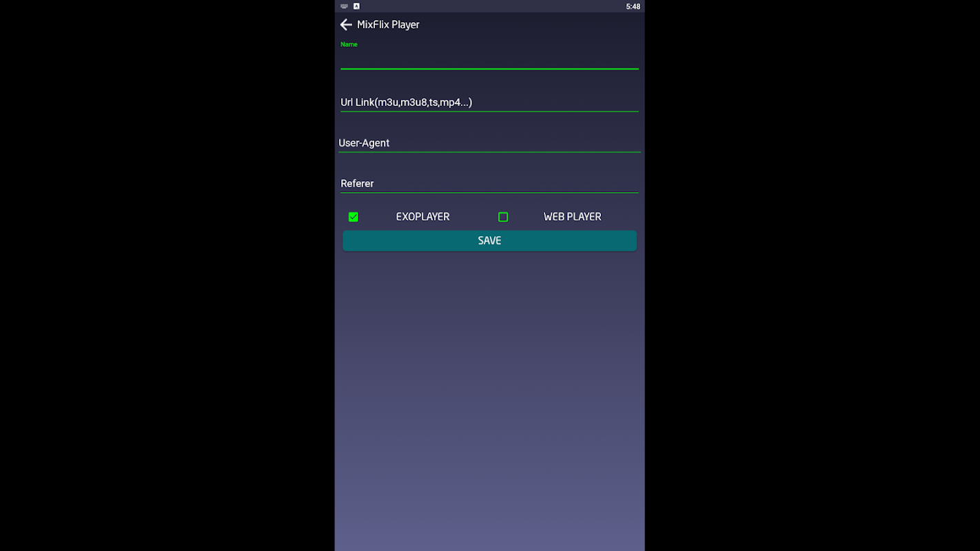
Task: Focus the Name input field
Action: click(489, 58)
